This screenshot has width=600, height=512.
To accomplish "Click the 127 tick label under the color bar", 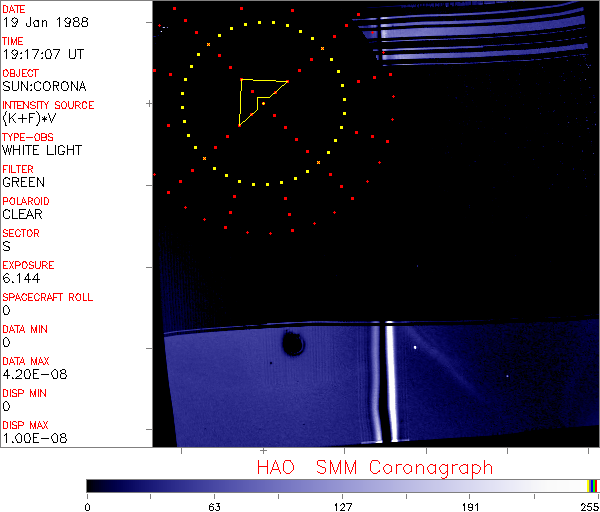I will (x=342, y=506).
